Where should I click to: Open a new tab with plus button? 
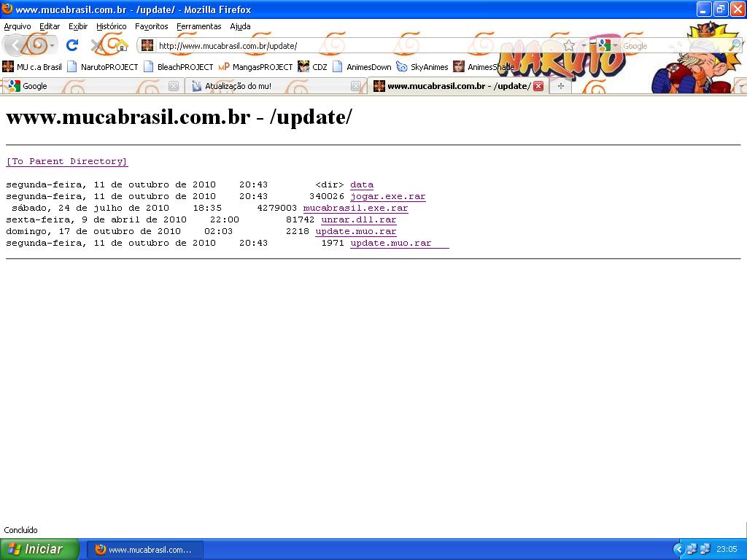(560, 86)
